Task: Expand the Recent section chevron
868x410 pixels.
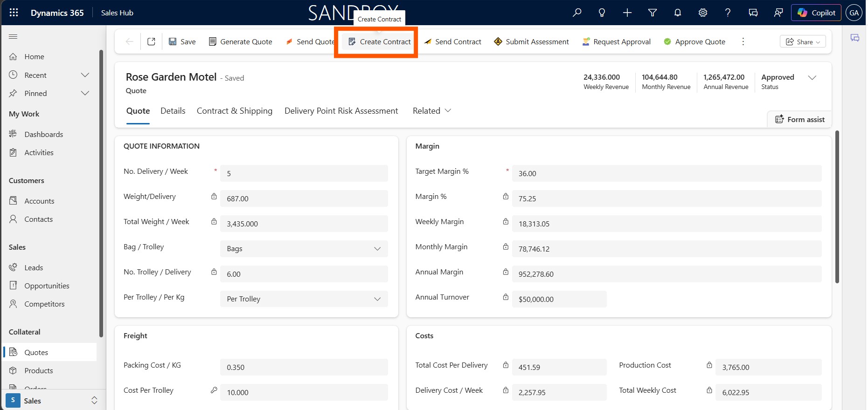Action: click(85, 75)
